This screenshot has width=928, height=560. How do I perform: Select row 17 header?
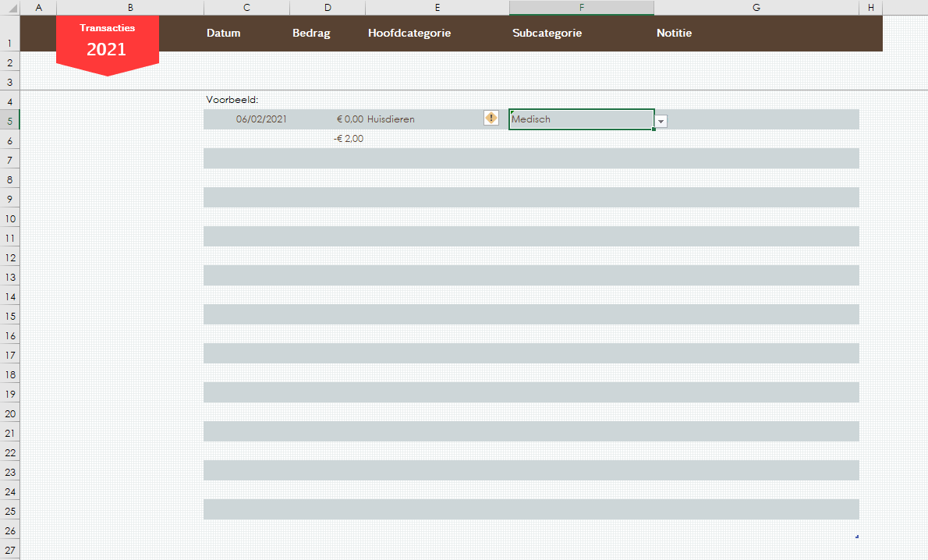10,355
